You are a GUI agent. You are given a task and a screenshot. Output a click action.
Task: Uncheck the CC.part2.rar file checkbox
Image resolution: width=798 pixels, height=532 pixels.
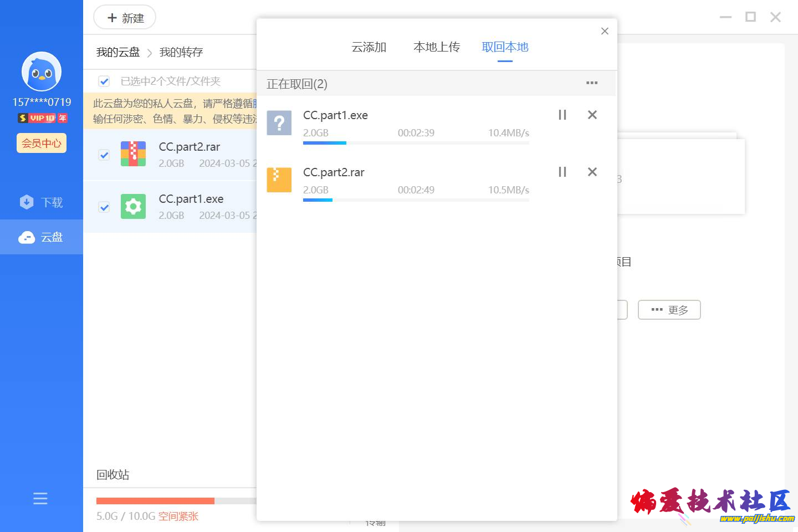(x=104, y=155)
